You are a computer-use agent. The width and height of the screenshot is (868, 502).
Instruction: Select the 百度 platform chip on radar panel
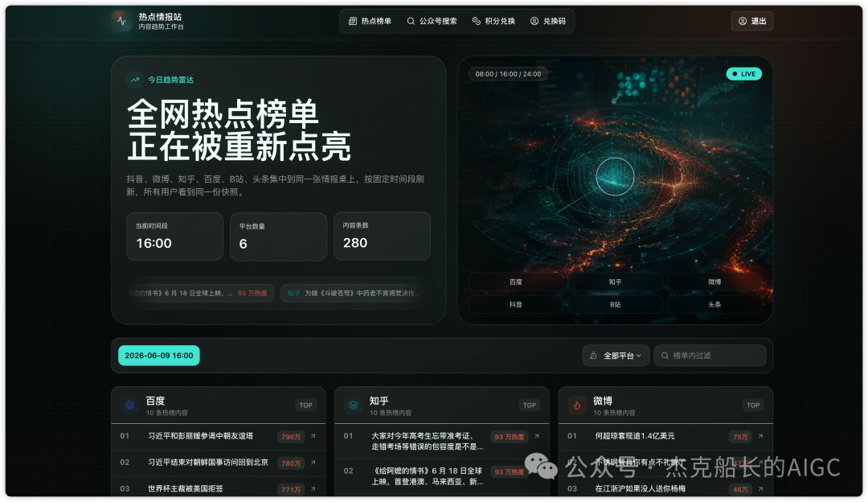[516, 282]
